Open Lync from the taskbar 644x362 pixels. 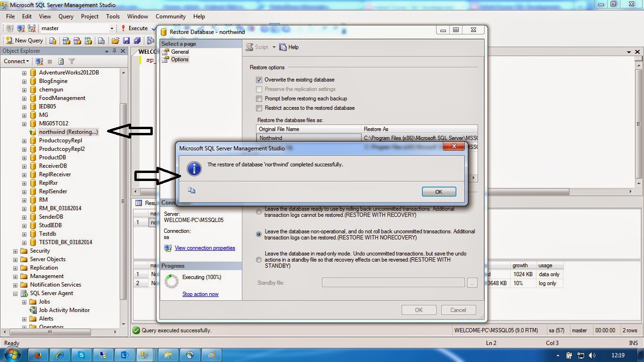pos(125,355)
